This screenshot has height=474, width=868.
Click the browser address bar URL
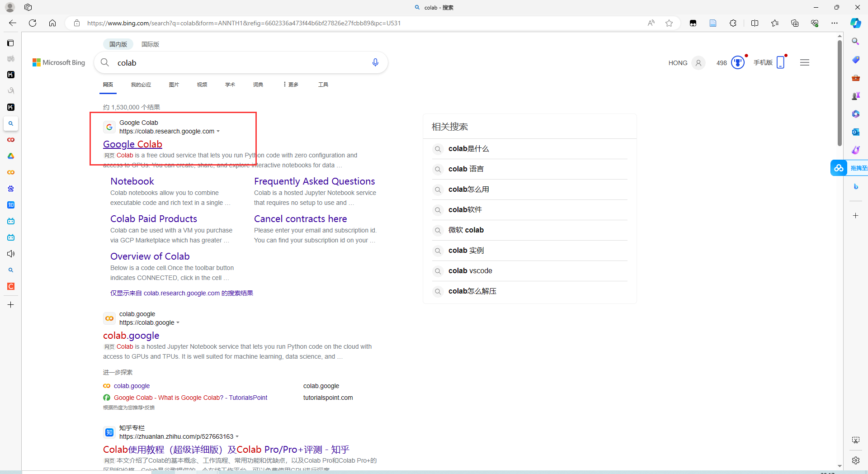tap(244, 23)
